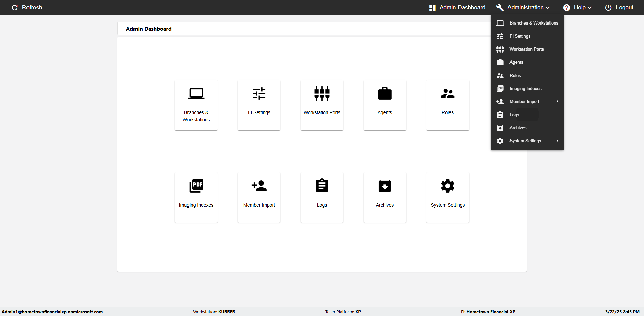Viewport: 644px width, 316px height.
Task: Open the System Settings gear tile
Action: pos(448,197)
